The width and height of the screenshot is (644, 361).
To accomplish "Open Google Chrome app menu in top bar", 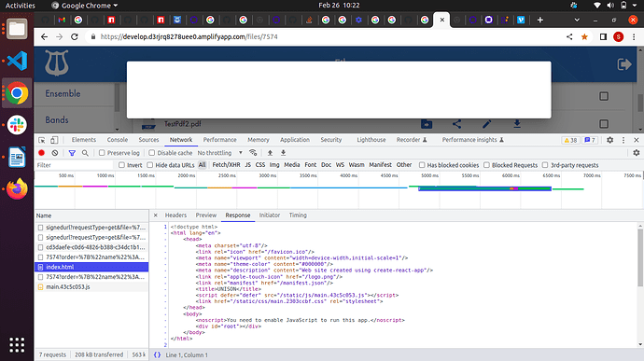I will (85, 6).
